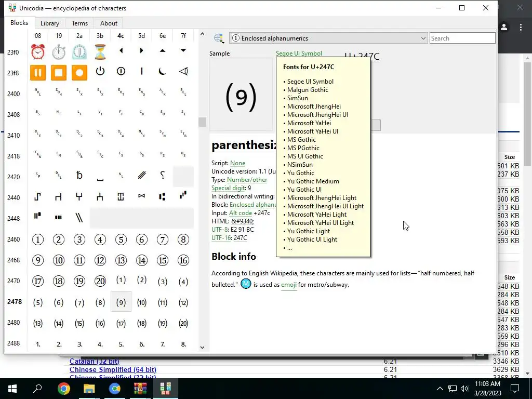Open the UTF-8 link
Screen dimensions: 532x399
[220, 230]
